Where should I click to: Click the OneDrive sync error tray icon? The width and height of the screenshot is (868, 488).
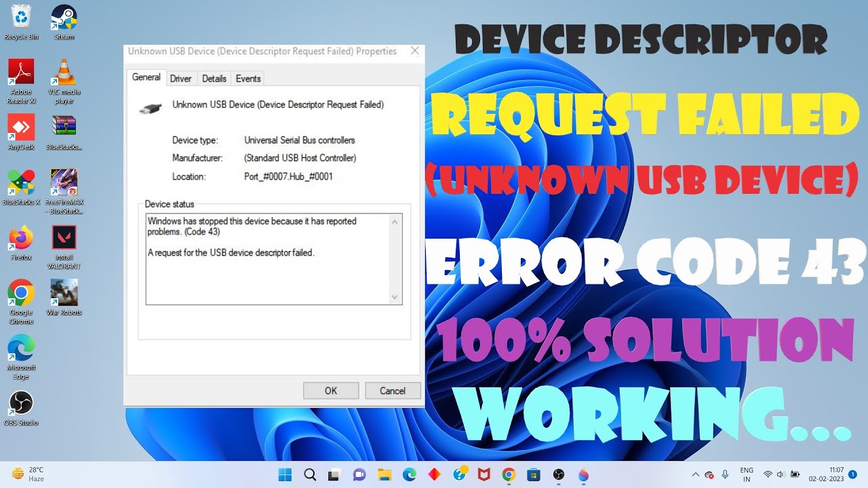pos(709,474)
